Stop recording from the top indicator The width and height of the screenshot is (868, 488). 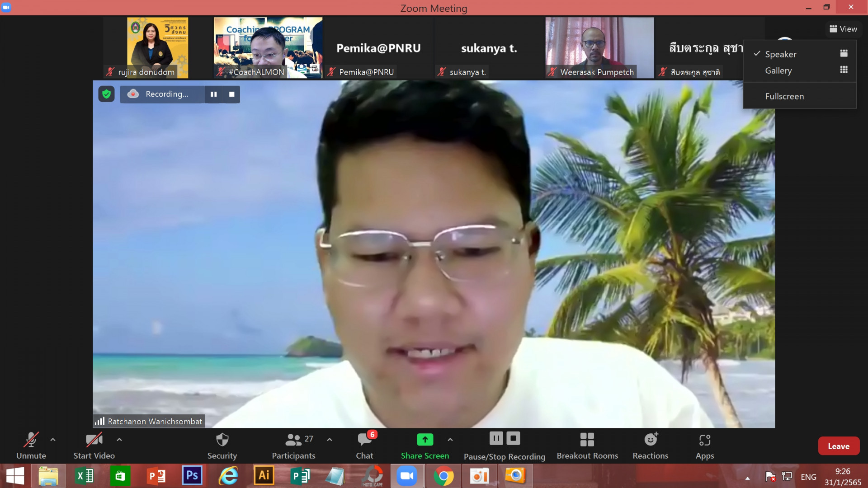[x=231, y=94]
